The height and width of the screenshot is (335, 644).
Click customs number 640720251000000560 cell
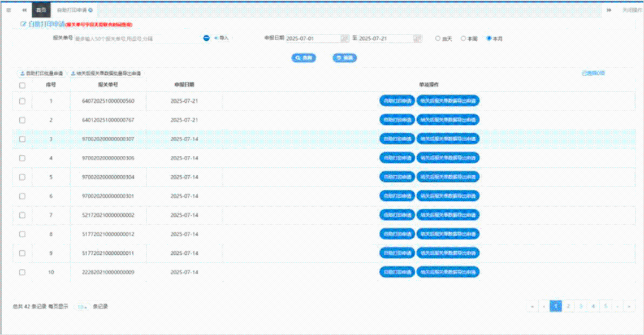[108, 101]
